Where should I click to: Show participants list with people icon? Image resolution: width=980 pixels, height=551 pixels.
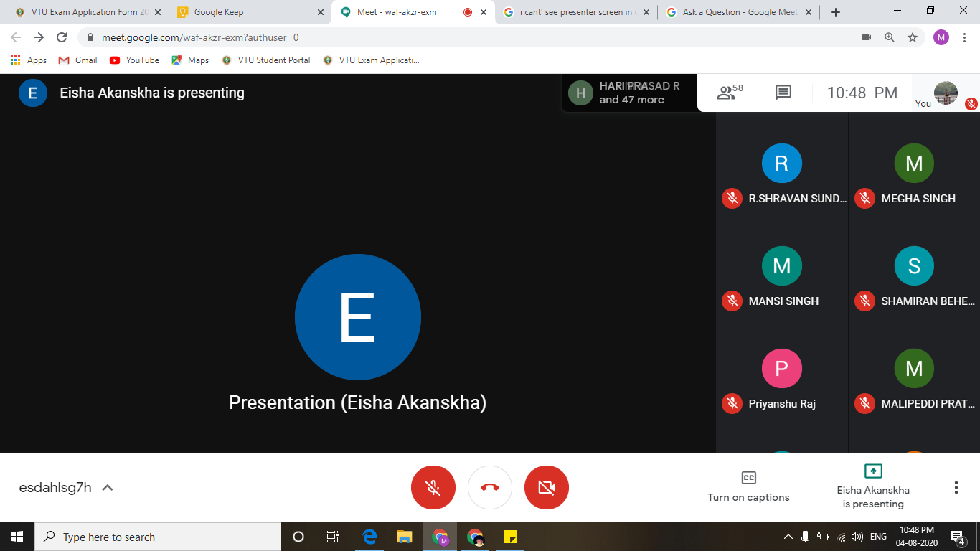[x=730, y=93]
